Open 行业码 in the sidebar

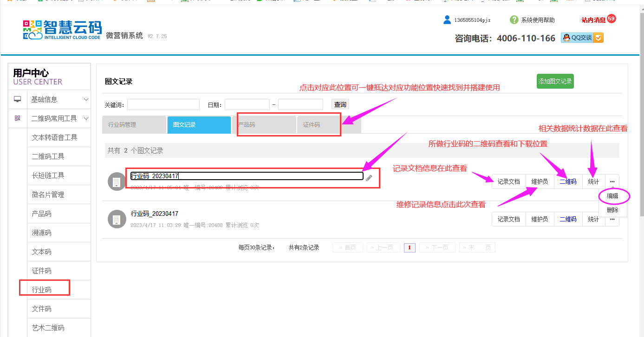pyautogui.click(x=42, y=290)
